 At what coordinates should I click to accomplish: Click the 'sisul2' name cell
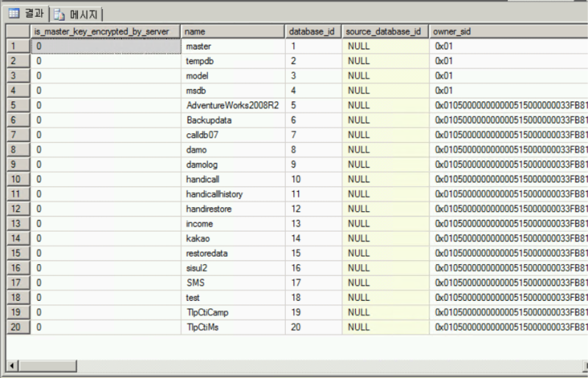(x=233, y=268)
